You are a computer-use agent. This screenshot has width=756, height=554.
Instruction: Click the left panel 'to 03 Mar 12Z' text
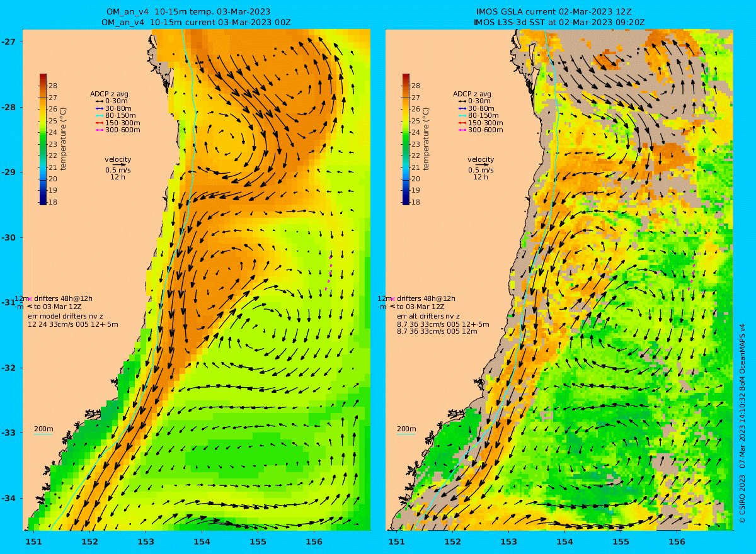pyautogui.click(x=58, y=307)
